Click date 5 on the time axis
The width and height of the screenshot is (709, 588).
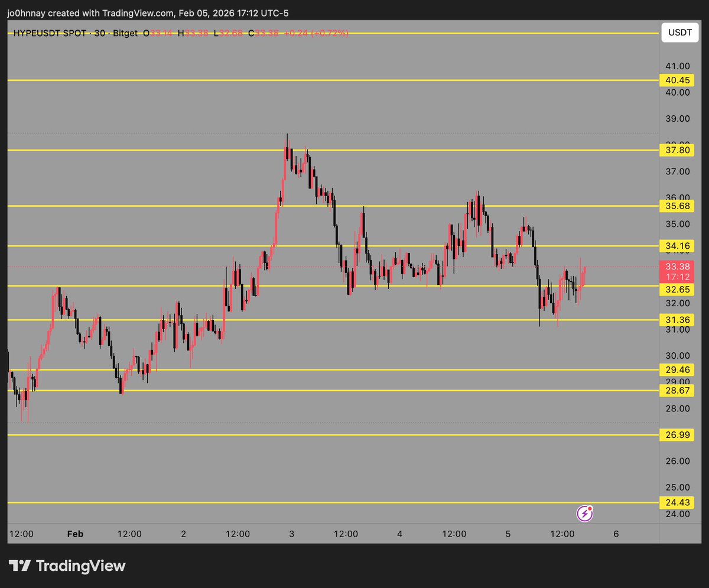click(x=508, y=534)
